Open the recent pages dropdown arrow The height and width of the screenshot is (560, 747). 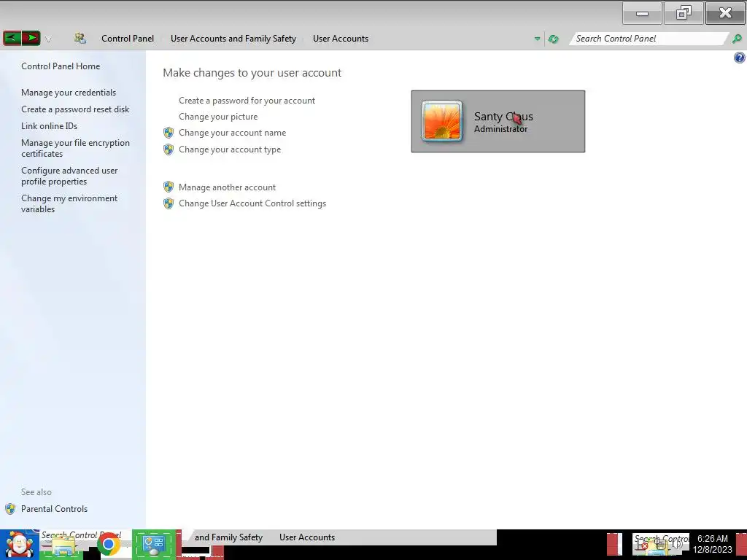coord(48,39)
